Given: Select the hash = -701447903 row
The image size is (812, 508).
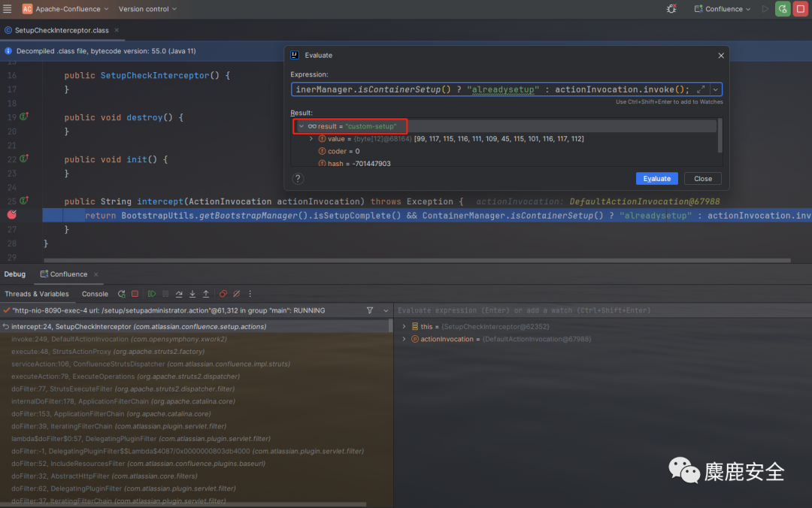Looking at the screenshot, I should pyautogui.click(x=354, y=163).
